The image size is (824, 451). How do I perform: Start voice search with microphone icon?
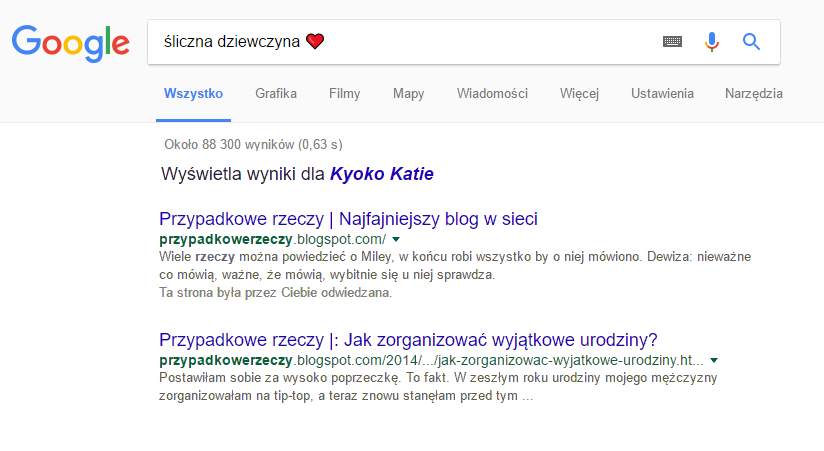tap(712, 42)
